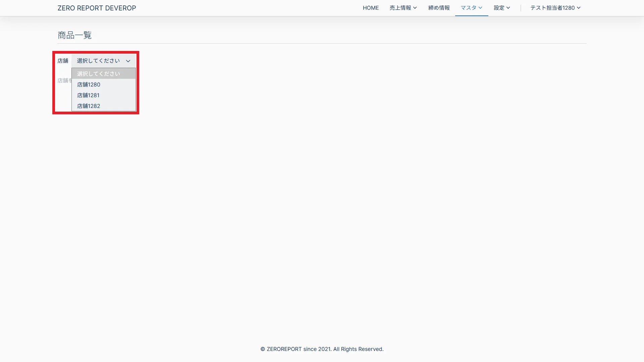Click the 商品一覧 page heading
This screenshot has width=644, height=362.
coord(74,35)
